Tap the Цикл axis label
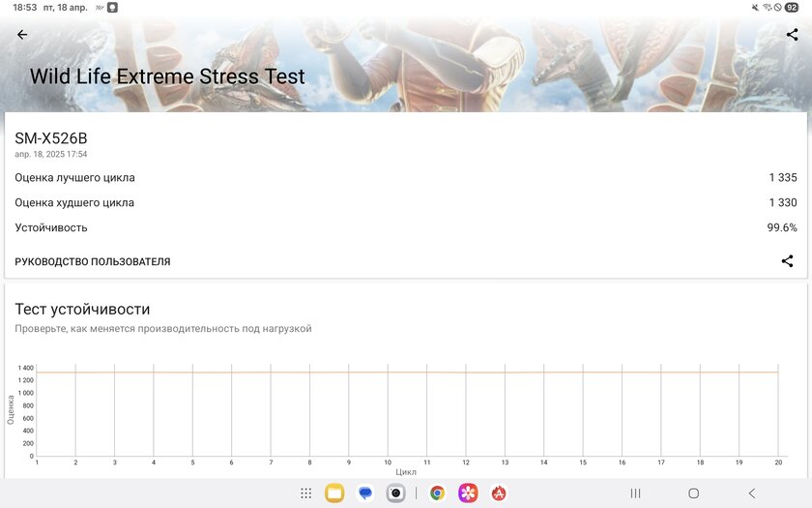 406,472
